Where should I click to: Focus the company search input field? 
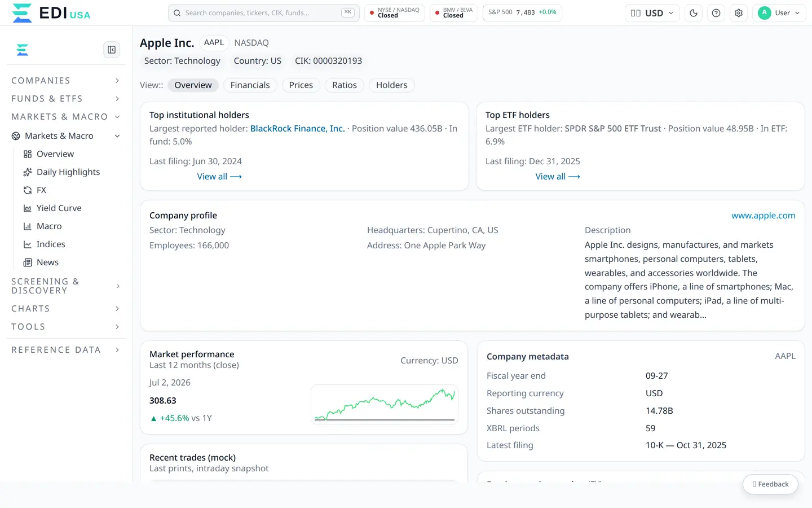pyautogui.click(x=264, y=13)
